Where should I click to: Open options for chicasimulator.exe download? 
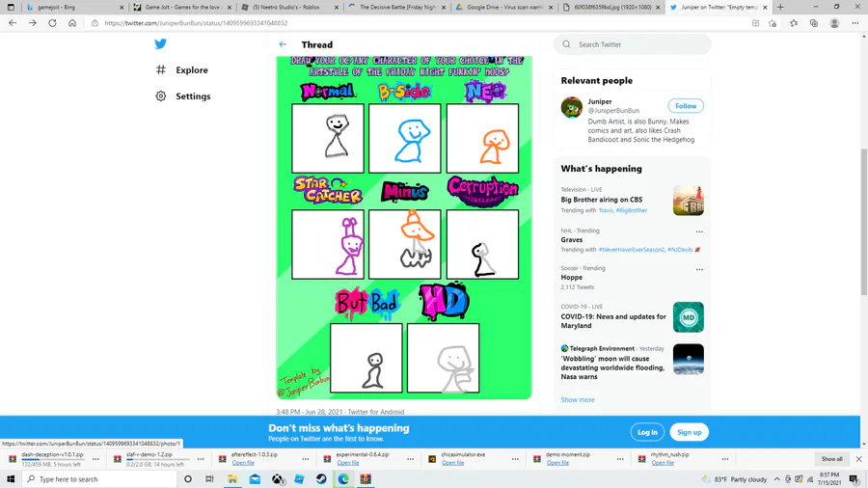click(x=515, y=459)
